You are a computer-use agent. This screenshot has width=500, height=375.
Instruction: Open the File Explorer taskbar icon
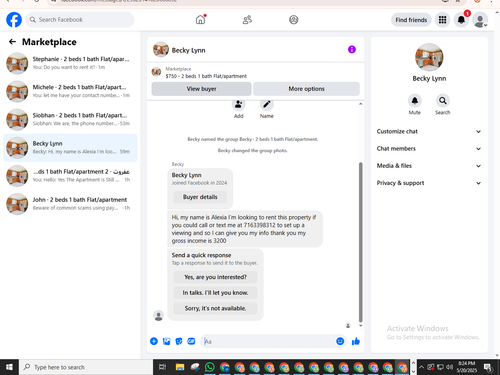coord(180,367)
